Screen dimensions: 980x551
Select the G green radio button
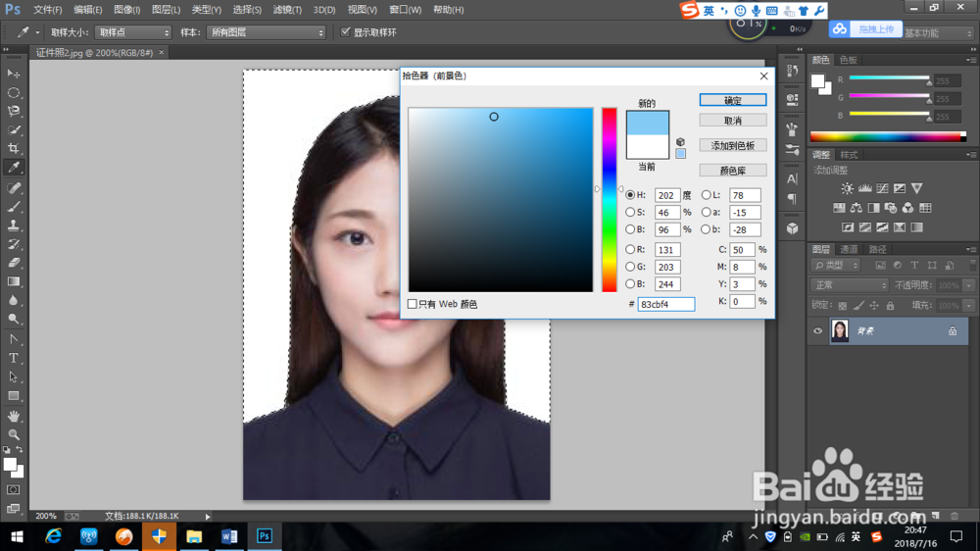pos(630,267)
